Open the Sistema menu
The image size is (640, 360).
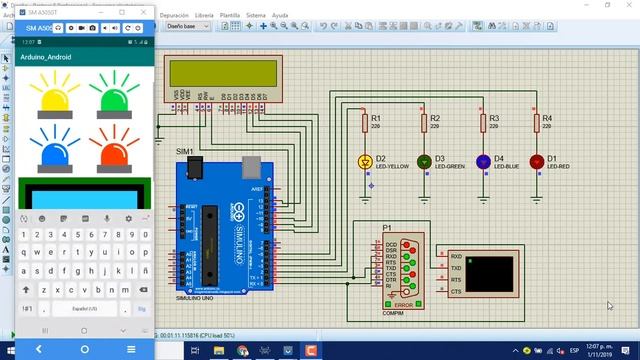(256, 15)
